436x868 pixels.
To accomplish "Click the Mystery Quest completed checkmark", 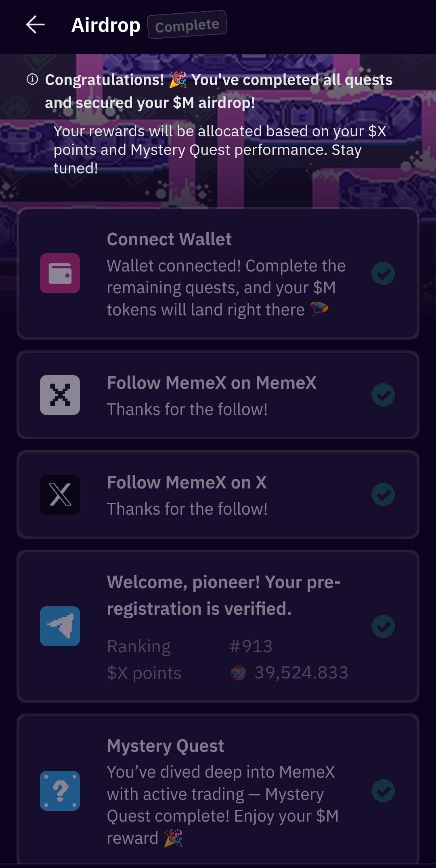I will (383, 791).
